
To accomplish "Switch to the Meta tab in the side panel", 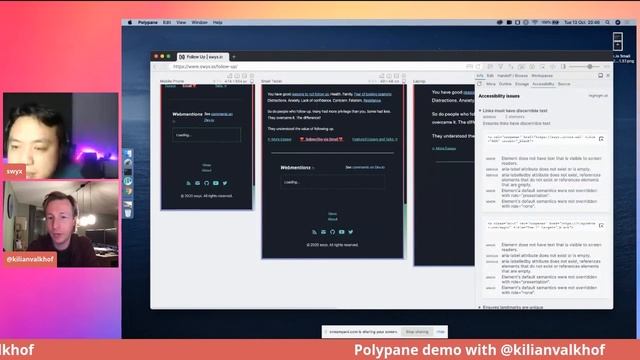I will point(491,84).
